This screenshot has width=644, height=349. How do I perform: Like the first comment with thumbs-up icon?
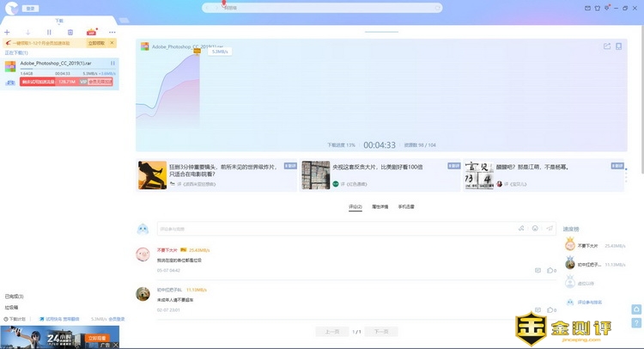[x=550, y=270]
